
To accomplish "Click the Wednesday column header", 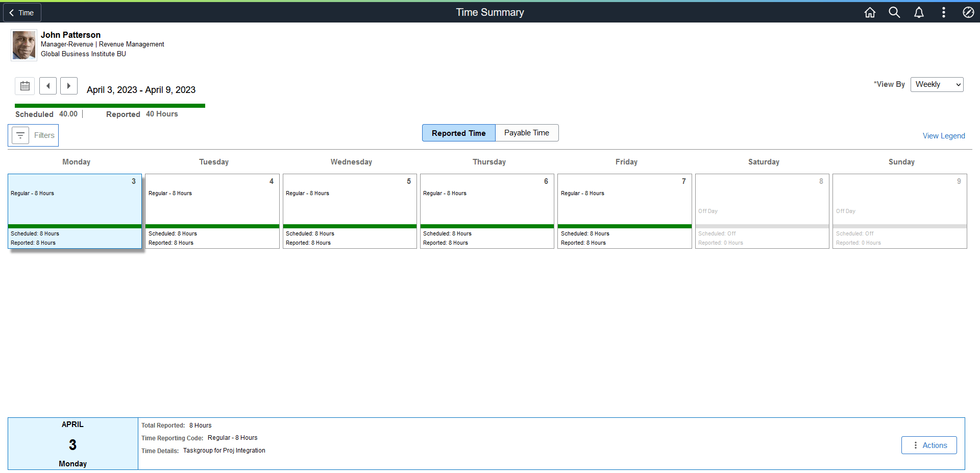I will coord(351,162).
